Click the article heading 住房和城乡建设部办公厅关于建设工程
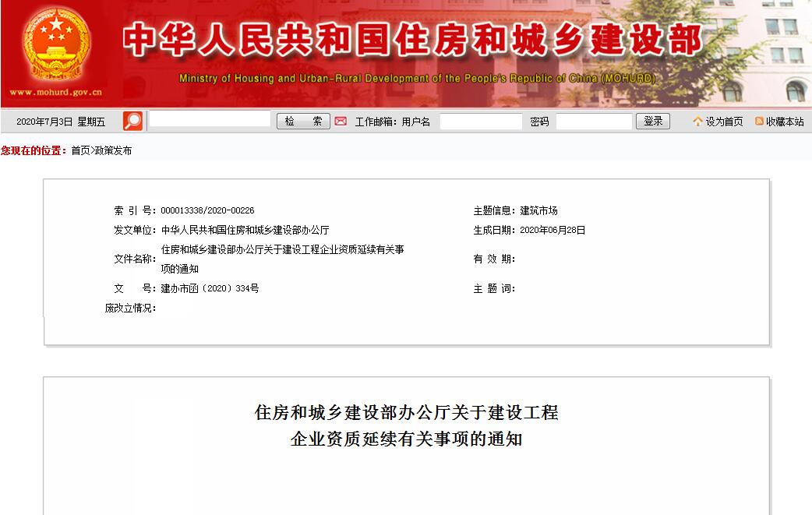The height and width of the screenshot is (515, 812). point(407,412)
